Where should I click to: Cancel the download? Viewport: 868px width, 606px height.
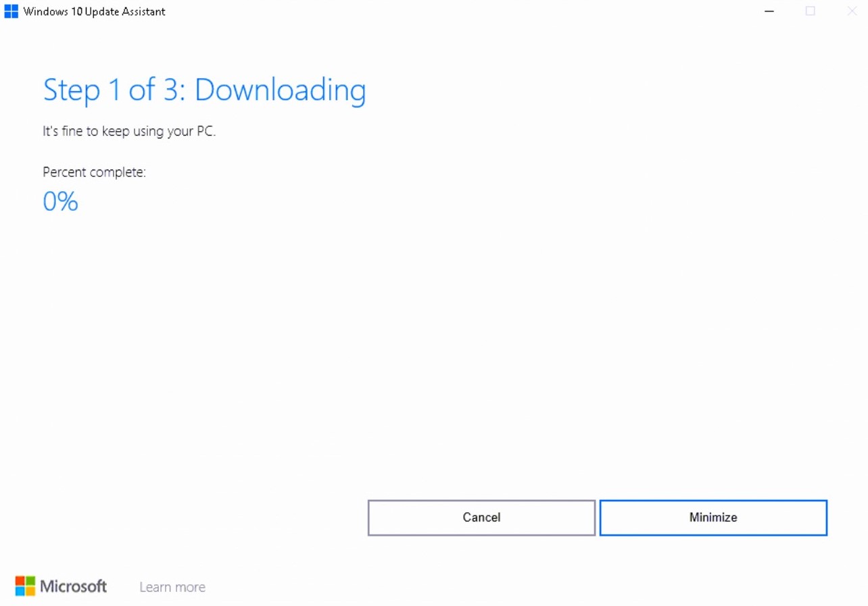point(481,517)
